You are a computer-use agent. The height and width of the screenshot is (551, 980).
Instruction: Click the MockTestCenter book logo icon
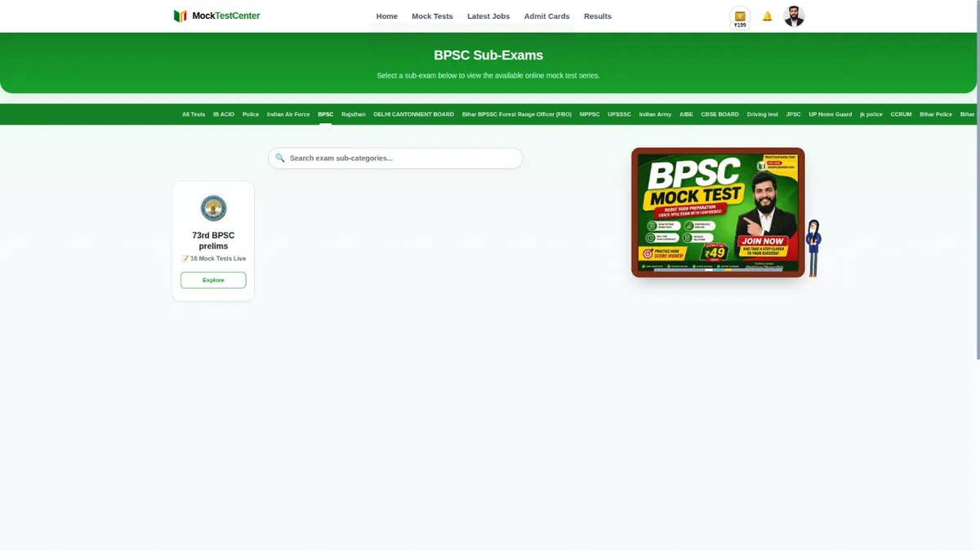[x=180, y=16]
